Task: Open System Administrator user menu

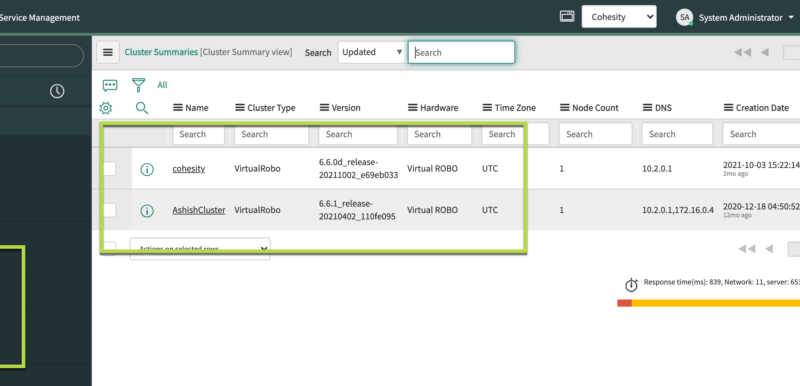Action: 735,17
